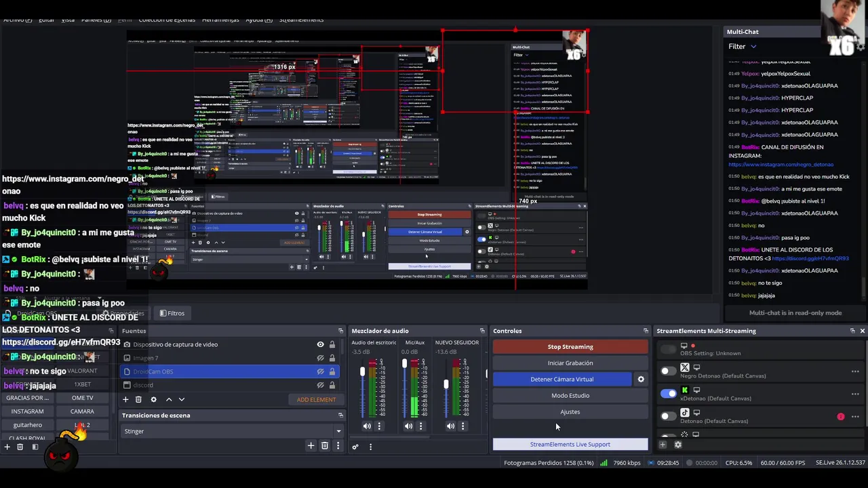
Task: Enable Detonao TikTok streaming toggle
Action: coord(669,415)
